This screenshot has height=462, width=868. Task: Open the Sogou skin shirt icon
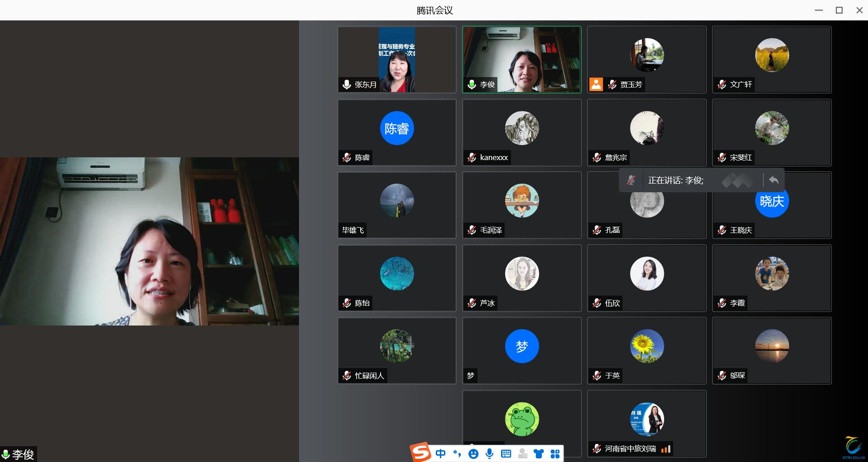click(x=539, y=454)
